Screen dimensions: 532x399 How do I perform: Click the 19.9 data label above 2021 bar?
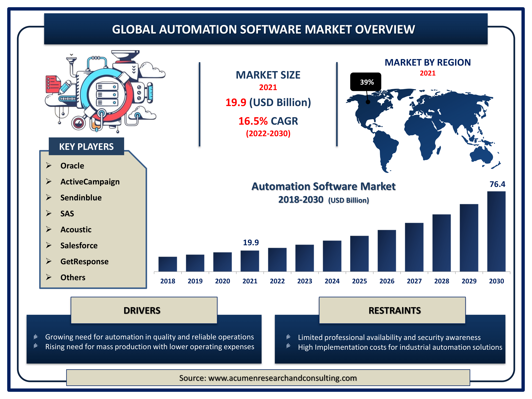pyautogui.click(x=251, y=242)
